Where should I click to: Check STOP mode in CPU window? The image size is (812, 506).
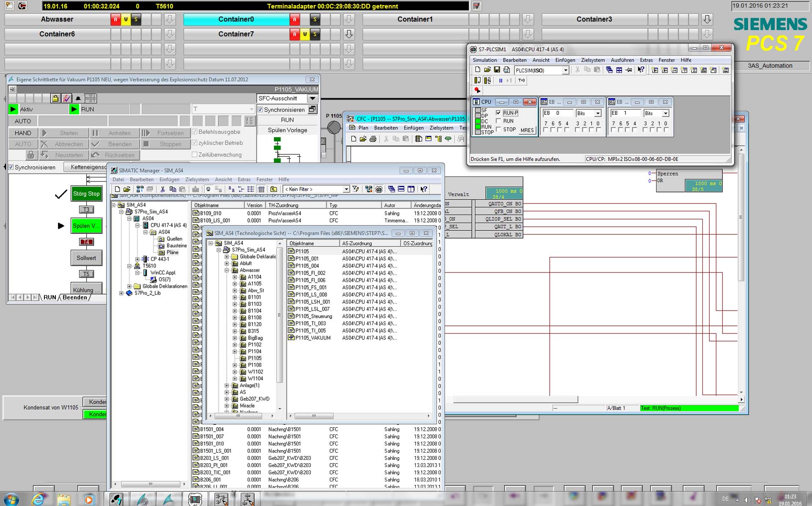pyautogui.click(x=498, y=129)
